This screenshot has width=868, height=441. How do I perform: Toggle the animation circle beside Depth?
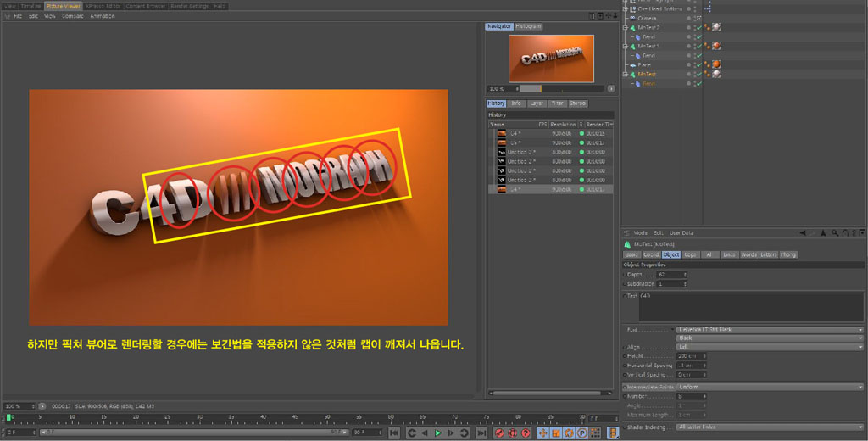pos(626,275)
